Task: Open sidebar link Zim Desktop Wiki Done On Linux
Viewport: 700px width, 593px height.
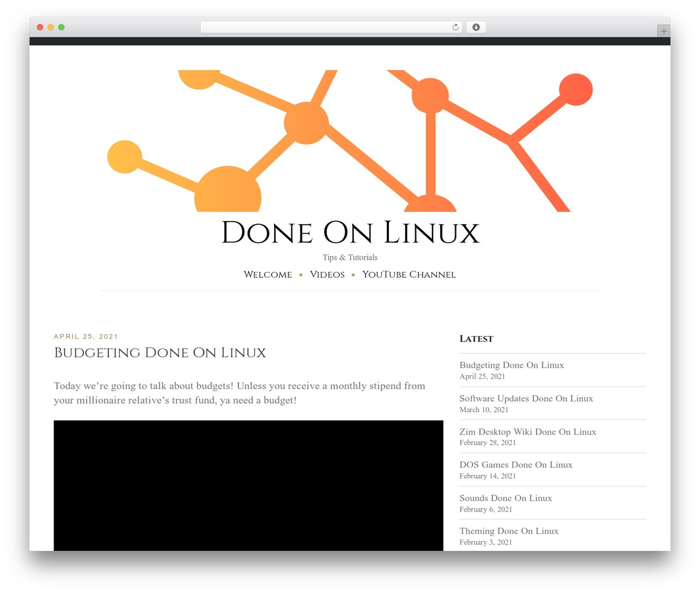Action: click(x=528, y=432)
